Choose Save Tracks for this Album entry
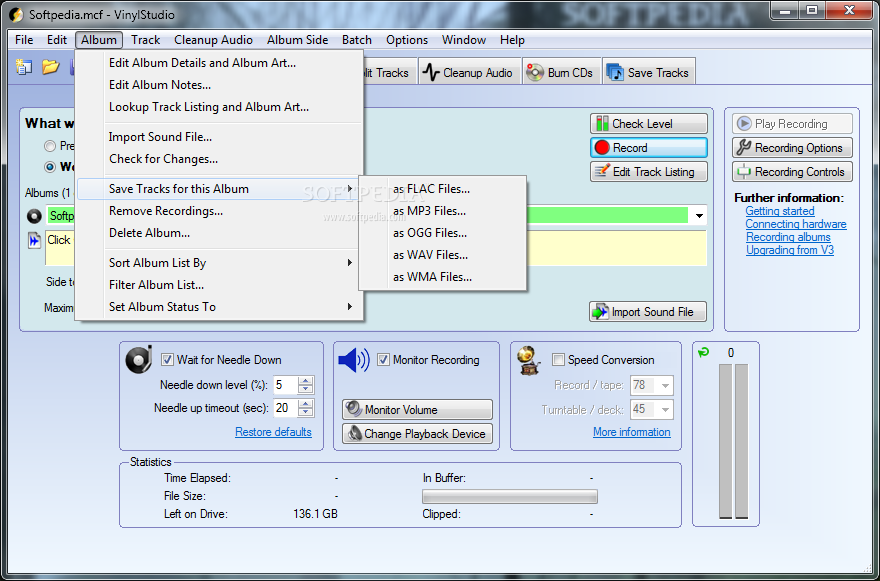Image resolution: width=880 pixels, height=581 pixels. coord(219,189)
